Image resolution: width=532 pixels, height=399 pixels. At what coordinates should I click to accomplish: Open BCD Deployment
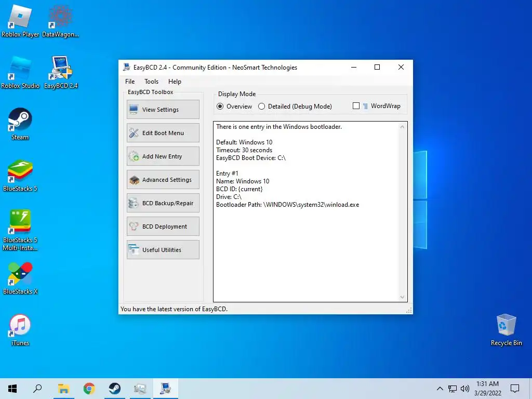tap(163, 227)
